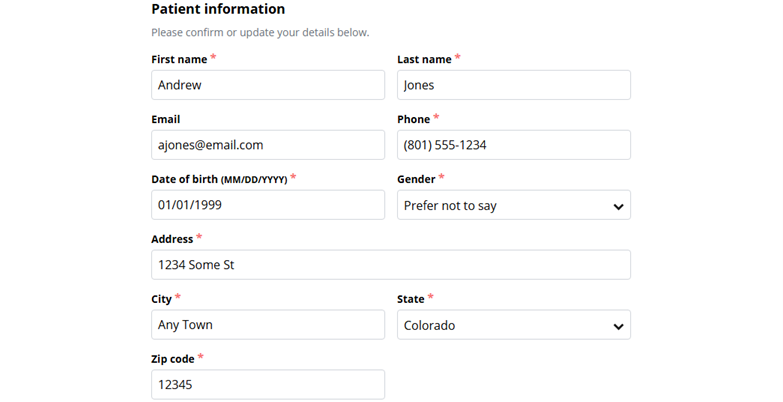Click the "City" field label
Image resolution: width=783 pixels, height=402 pixels.
[x=162, y=299]
